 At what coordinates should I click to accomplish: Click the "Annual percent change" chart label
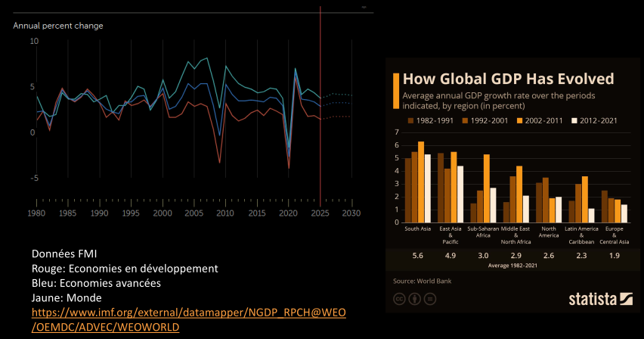click(58, 26)
